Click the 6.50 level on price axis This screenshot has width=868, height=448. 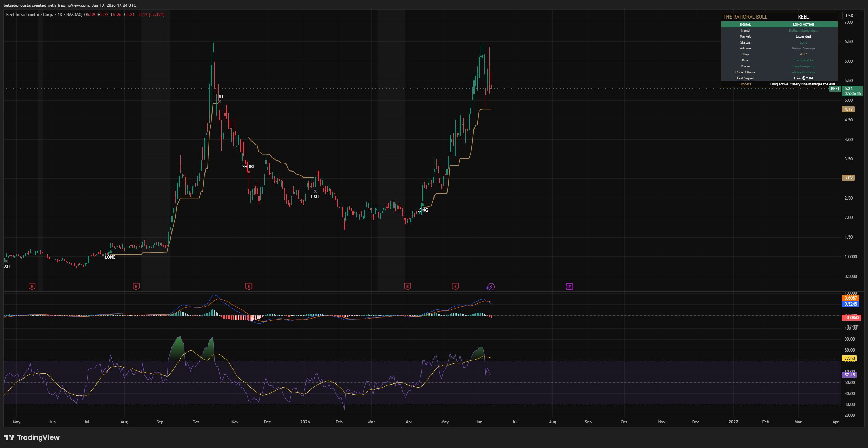[x=848, y=42]
